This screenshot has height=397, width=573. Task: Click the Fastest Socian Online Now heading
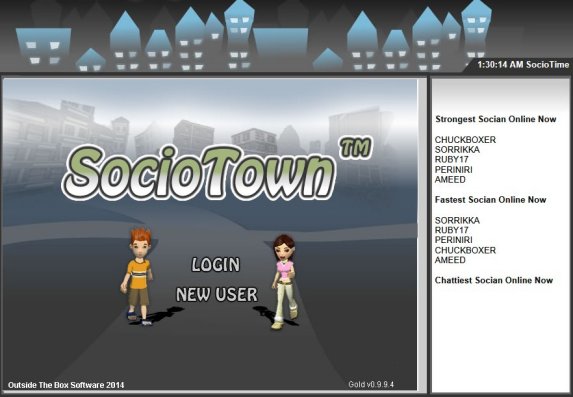tap(490, 200)
